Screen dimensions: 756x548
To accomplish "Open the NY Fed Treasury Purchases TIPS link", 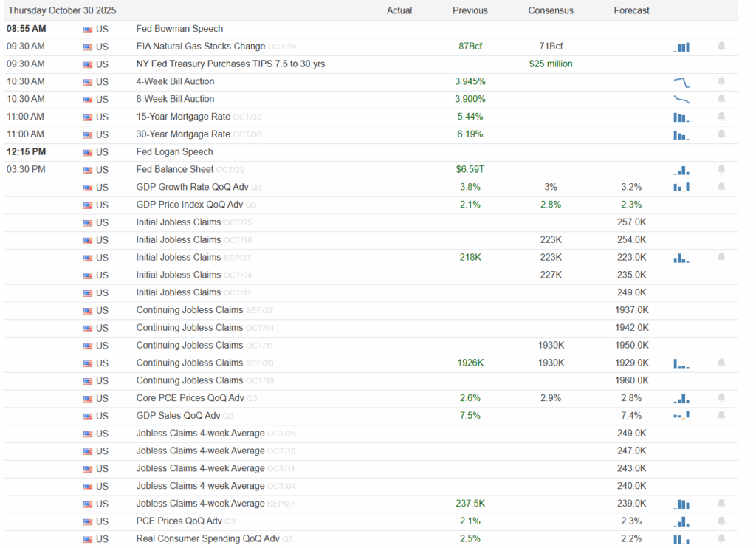I will pos(230,64).
